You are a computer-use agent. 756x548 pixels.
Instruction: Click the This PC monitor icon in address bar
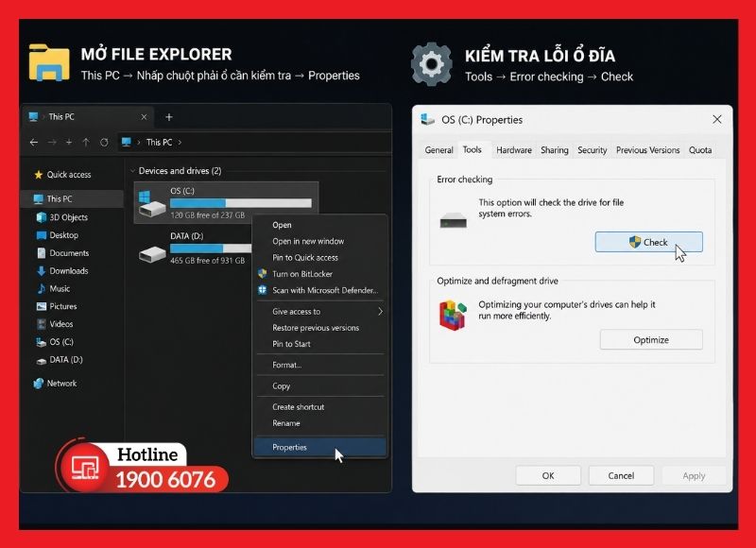tap(127, 142)
